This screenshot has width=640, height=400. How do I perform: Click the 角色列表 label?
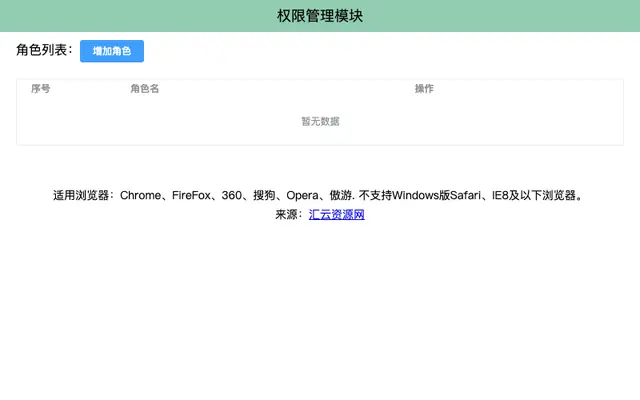[44, 50]
